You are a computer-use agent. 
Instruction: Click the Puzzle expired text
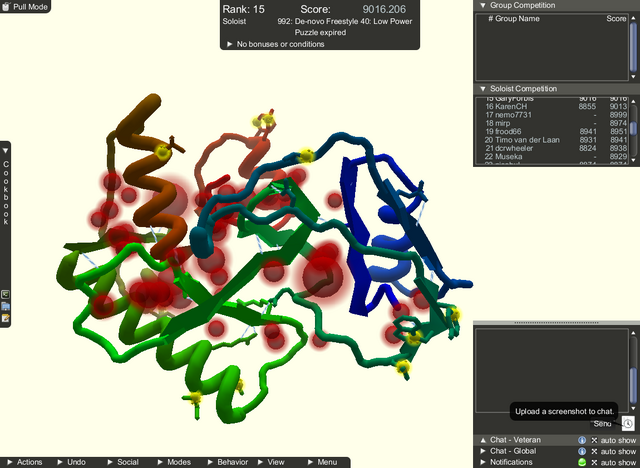click(320, 33)
